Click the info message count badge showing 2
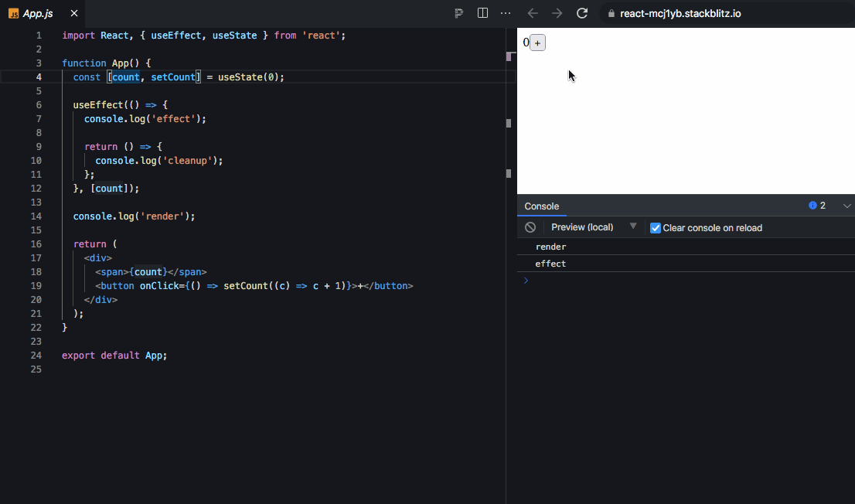Image resolution: width=855 pixels, height=504 pixels. [x=817, y=206]
